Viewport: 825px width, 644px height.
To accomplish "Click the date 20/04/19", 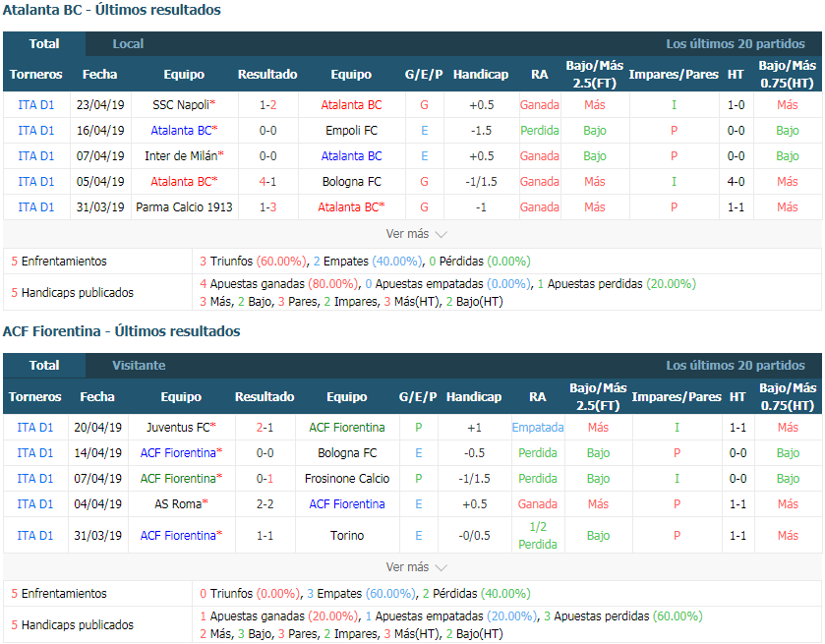I will [98, 428].
